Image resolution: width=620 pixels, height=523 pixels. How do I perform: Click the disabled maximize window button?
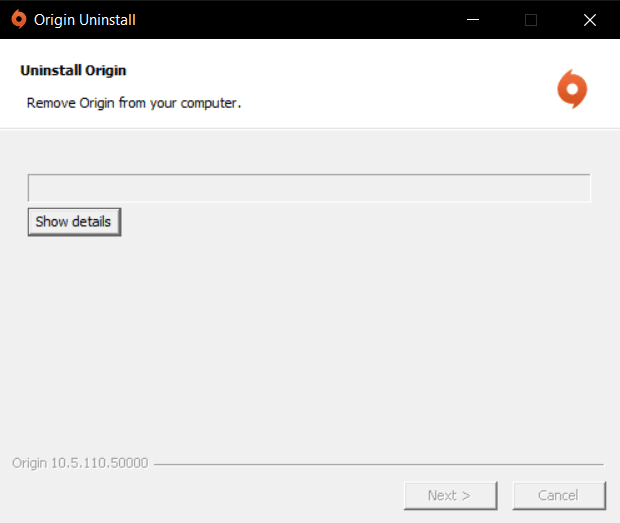pos(531,20)
